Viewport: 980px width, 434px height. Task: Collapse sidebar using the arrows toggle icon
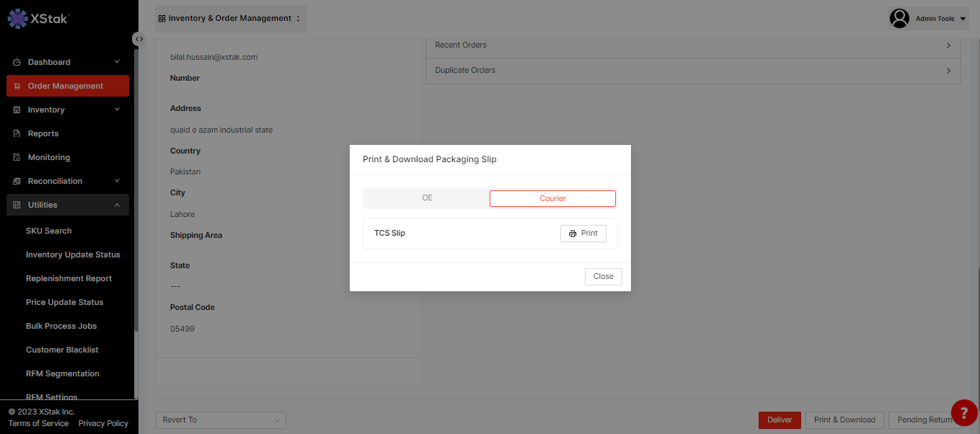[138, 39]
